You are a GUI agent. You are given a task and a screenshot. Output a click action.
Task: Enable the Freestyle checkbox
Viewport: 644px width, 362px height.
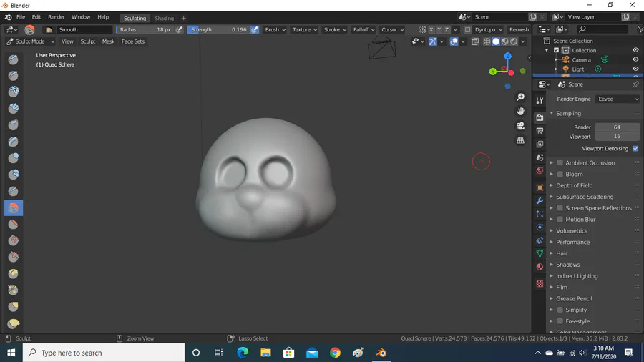[x=560, y=321]
